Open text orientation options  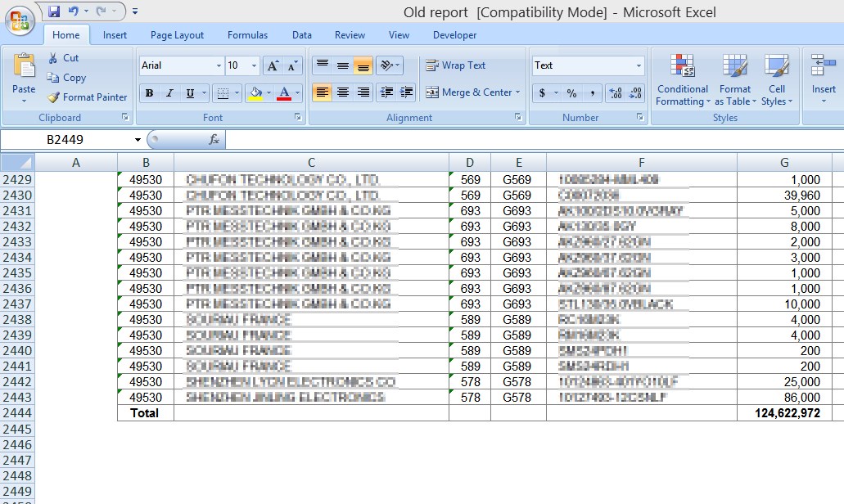[390, 65]
